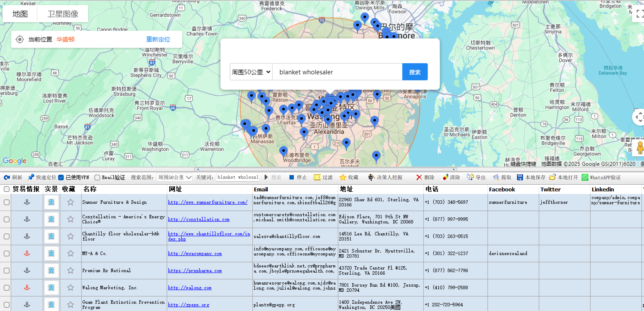
Task: Open the 周围50公里 dropdown in map popup
Action: [251, 72]
